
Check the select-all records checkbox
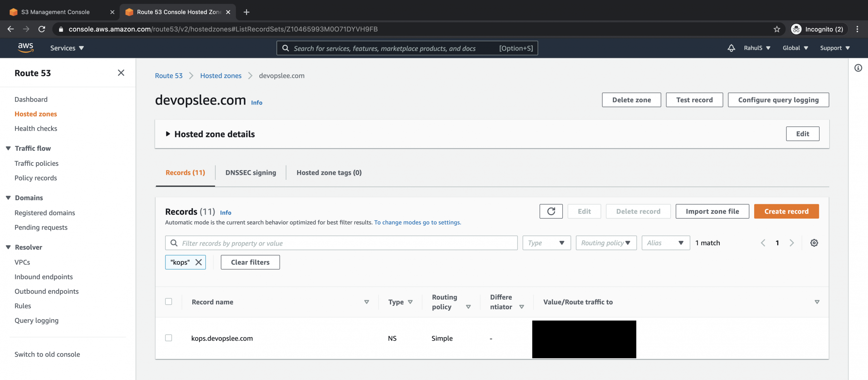pyautogui.click(x=169, y=301)
